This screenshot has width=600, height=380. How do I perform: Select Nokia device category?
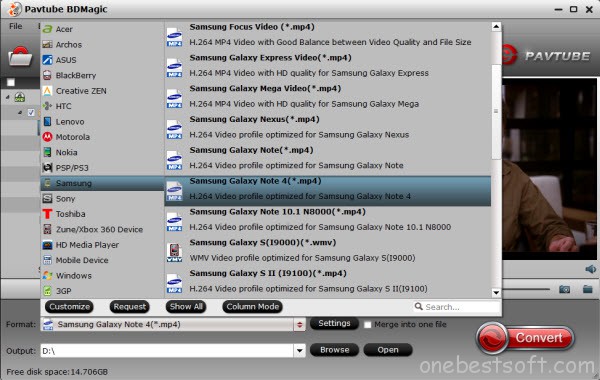103,152
